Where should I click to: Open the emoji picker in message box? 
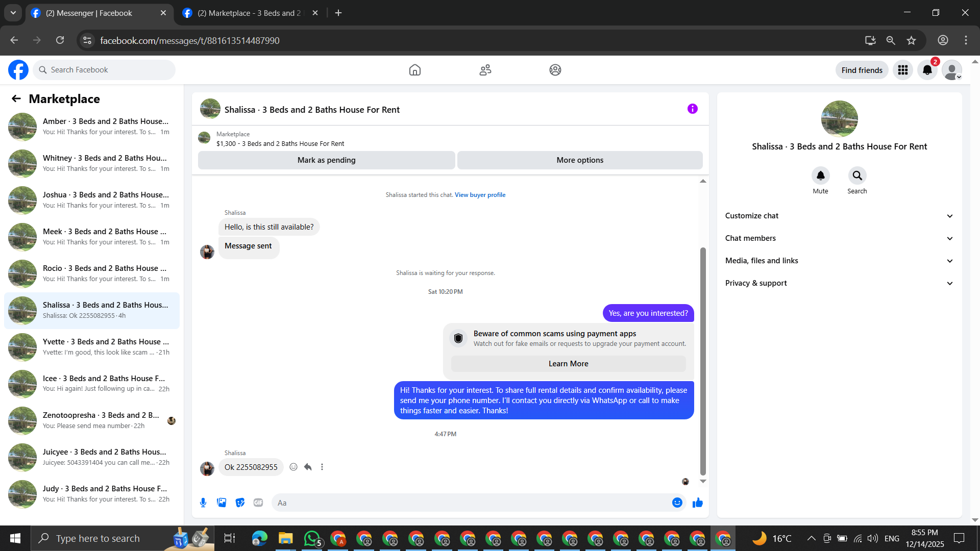click(677, 503)
